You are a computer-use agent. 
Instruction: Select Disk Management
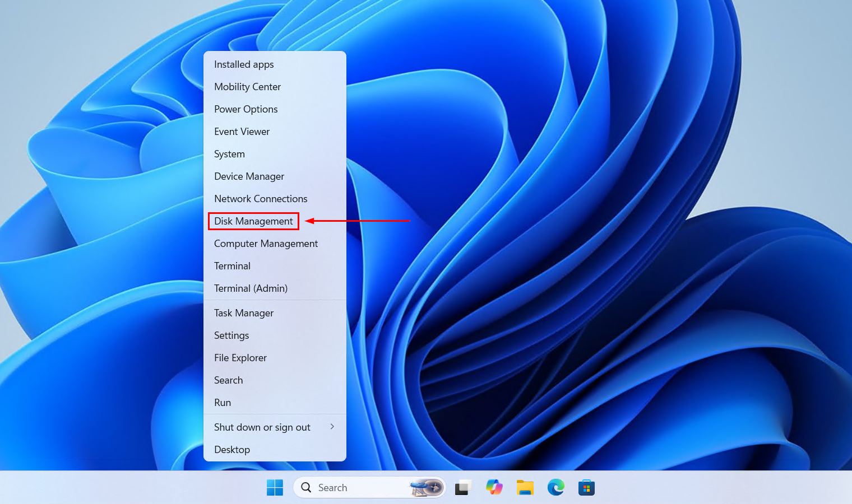click(275, 221)
